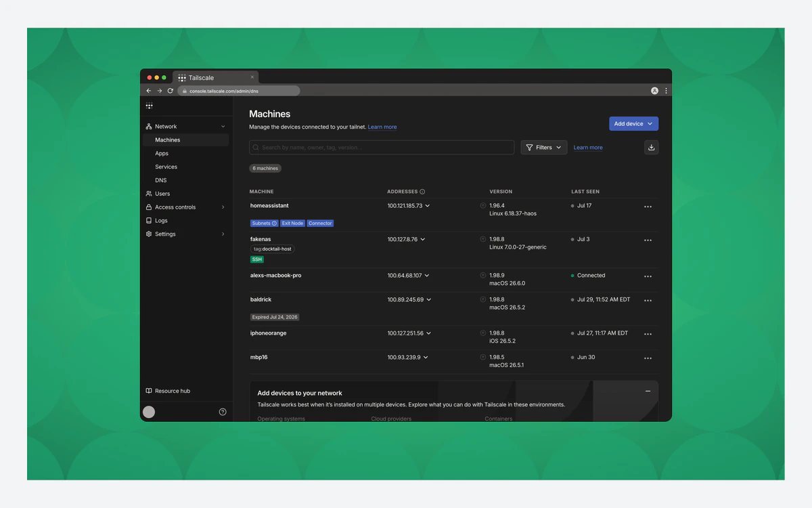Open more options for alexs-macbook-pro

pyautogui.click(x=648, y=276)
